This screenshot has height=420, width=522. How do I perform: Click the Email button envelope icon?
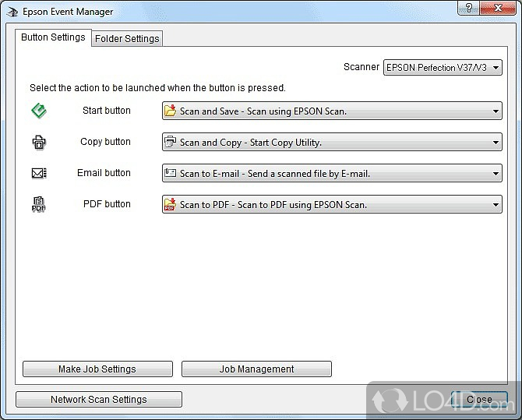[x=39, y=173]
